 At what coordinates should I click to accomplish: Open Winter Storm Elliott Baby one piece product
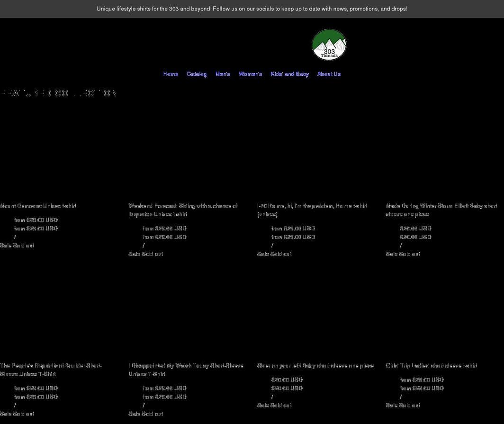click(441, 210)
